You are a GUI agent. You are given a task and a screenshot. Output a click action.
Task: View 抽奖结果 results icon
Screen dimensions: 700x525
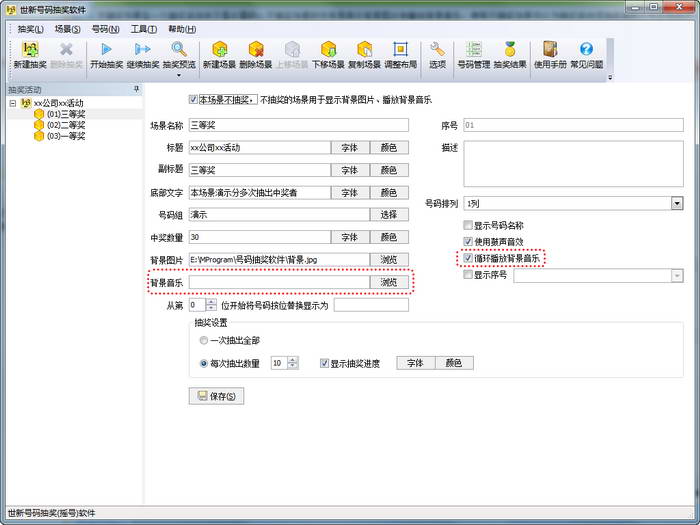[509, 54]
